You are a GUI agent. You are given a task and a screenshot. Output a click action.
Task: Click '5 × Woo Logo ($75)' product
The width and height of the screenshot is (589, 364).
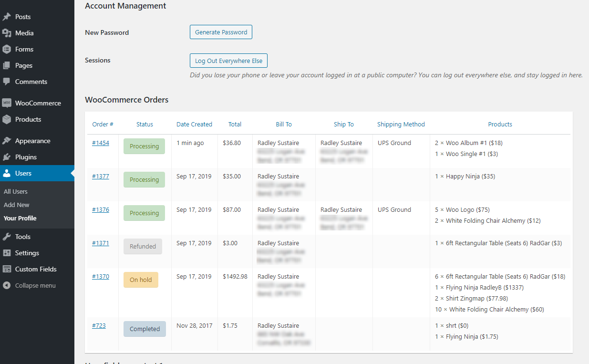click(462, 209)
